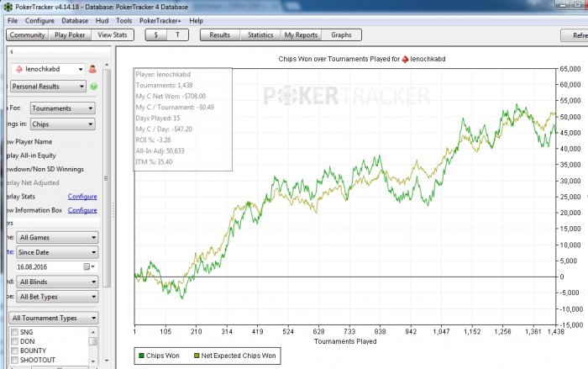Screen dimensions: 588x369
Task: Click the PokerTracker app icon in title bar
Action: pos(7,7)
